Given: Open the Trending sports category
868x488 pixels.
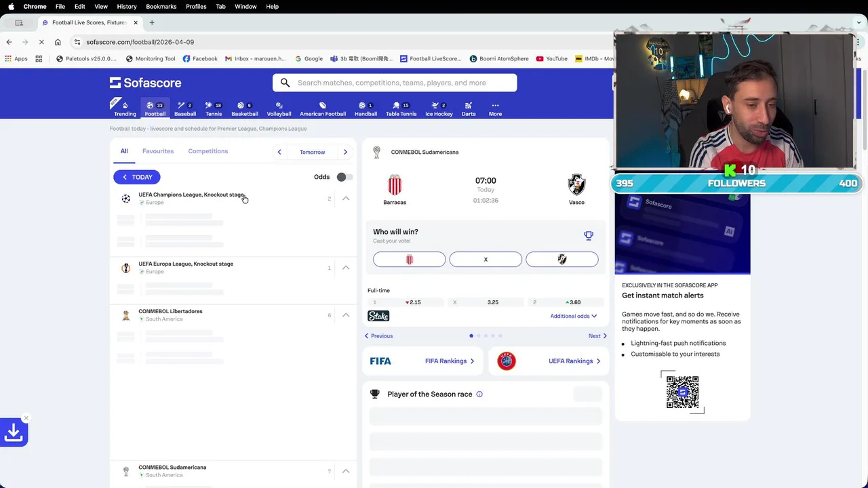Looking at the screenshot, I should coord(125,108).
